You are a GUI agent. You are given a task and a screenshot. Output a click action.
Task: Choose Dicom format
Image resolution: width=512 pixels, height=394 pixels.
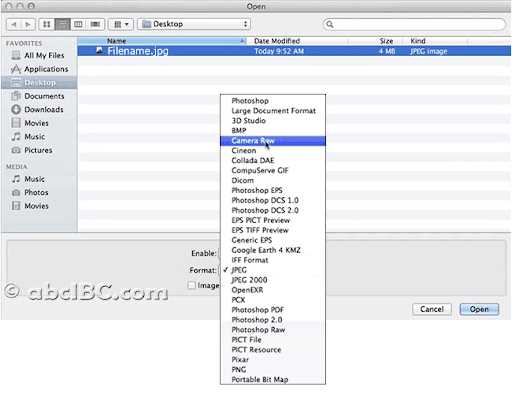tap(273, 180)
